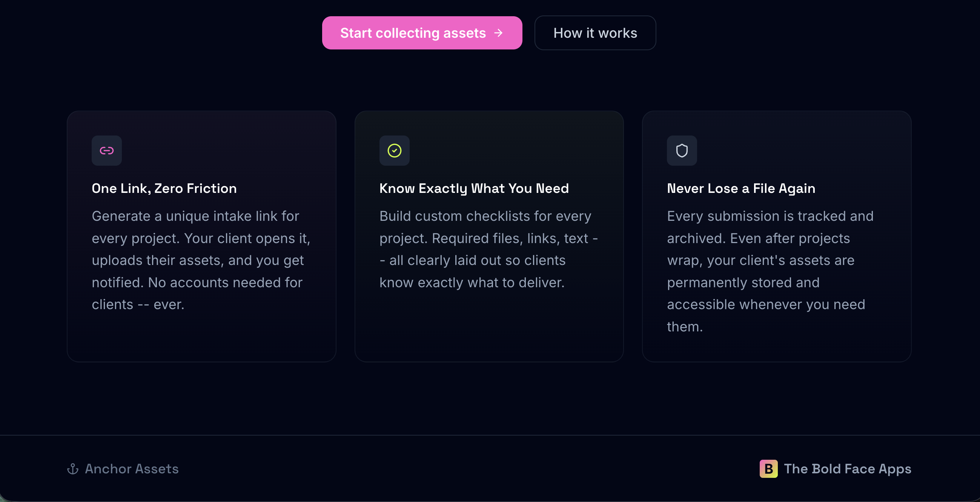Click the footer bar at the bottom
The width and height of the screenshot is (980, 502).
tap(490, 469)
